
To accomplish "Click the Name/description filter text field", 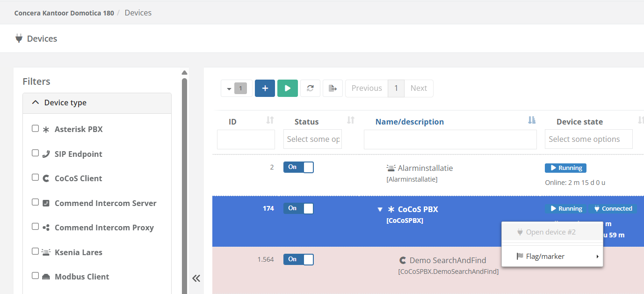I will coord(450,140).
